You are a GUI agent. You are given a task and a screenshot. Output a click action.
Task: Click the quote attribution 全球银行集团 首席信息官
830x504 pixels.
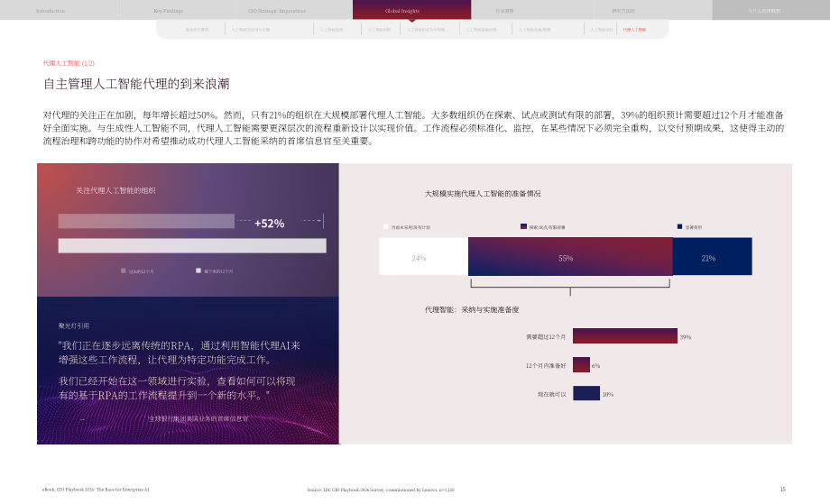(x=198, y=418)
